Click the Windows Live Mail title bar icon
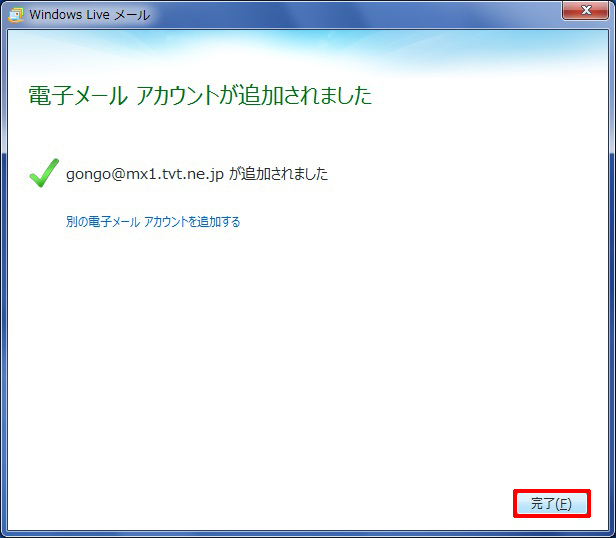 pyautogui.click(x=16, y=15)
